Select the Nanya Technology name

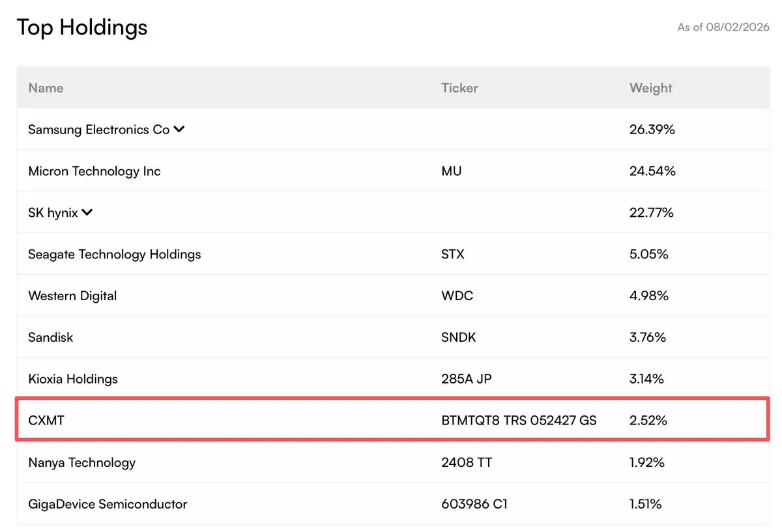82,462
